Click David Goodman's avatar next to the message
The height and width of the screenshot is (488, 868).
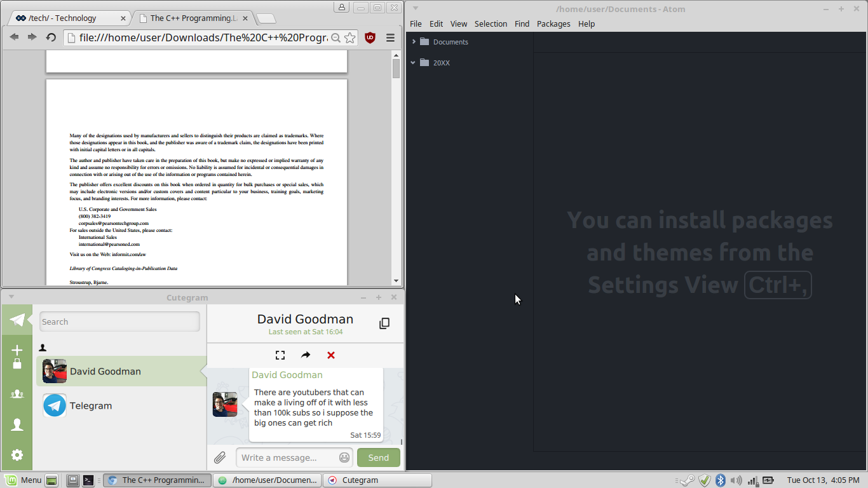point(225,404)
